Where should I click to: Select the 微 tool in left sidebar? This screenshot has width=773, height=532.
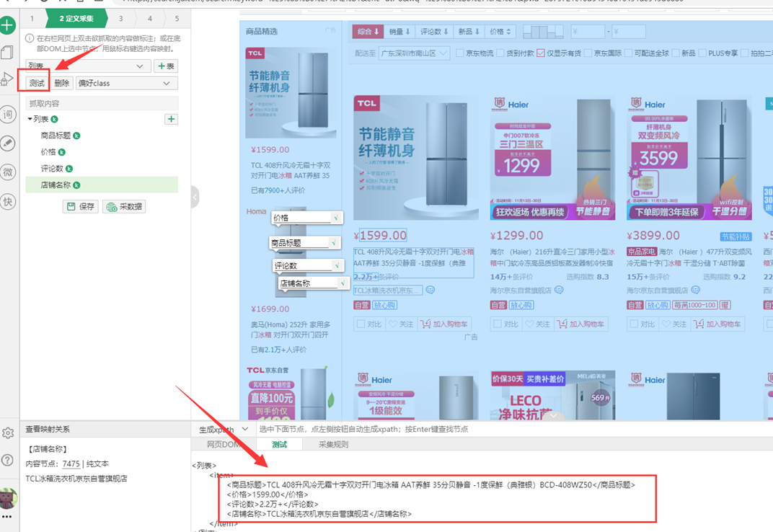click(7, 172)
